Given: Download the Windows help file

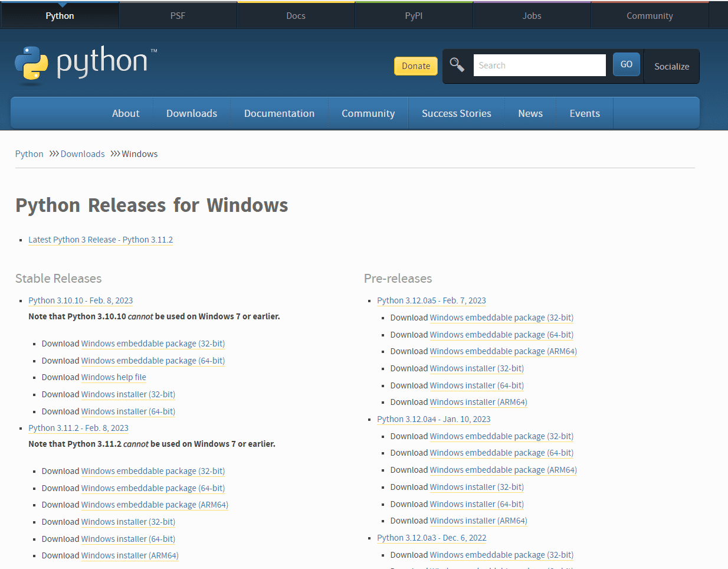Looking at the screenshot, I should pos(113,377).
